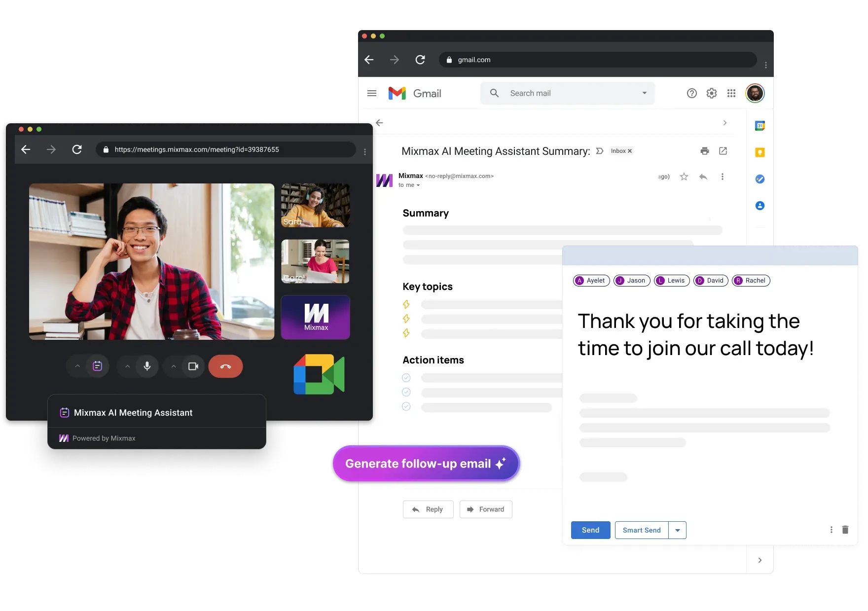868x611 pixels.
Task: Check the third action item
Action: [406, 406]
